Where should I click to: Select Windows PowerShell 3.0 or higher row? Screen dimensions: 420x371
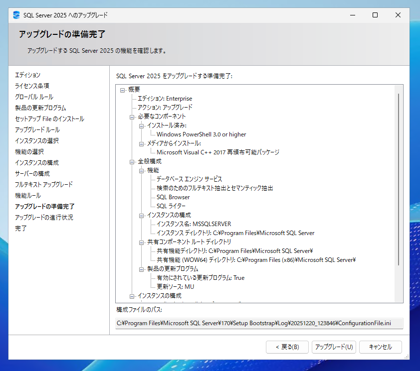point(201,135)
